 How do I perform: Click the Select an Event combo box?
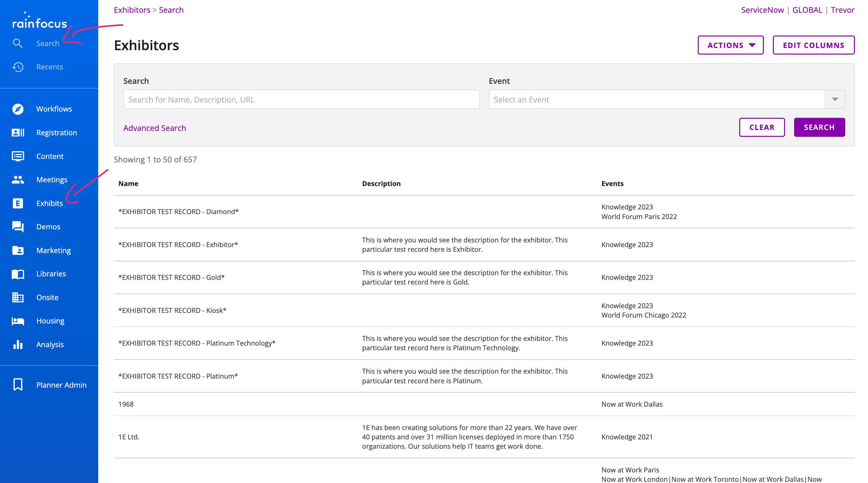coord(656,99)
